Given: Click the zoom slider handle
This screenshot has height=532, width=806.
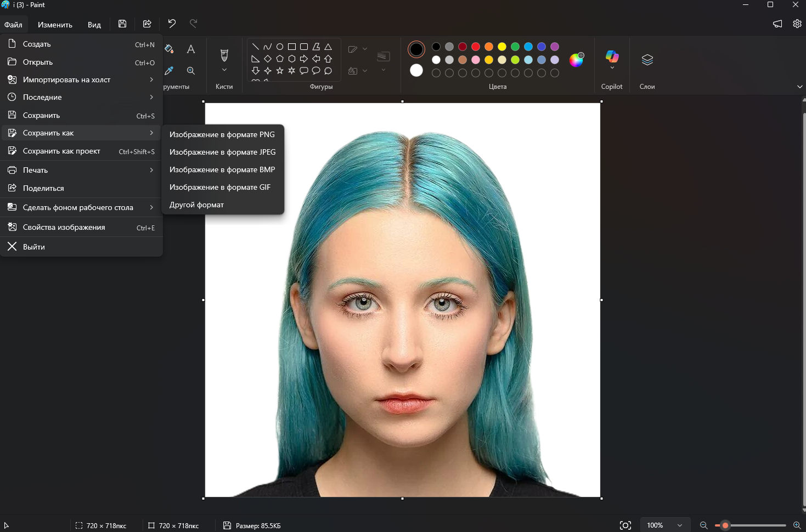Looking at the screenshot, I should coord(725,525).
